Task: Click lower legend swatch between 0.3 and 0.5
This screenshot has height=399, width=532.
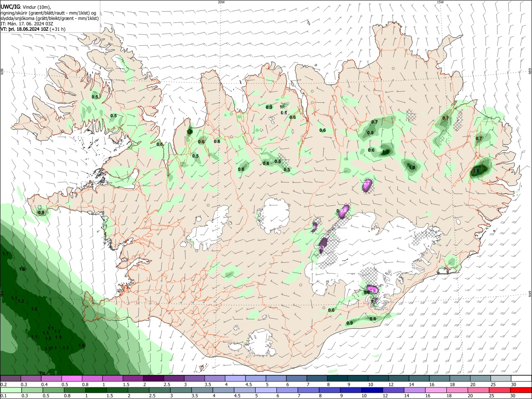Action: pos(32,390)
